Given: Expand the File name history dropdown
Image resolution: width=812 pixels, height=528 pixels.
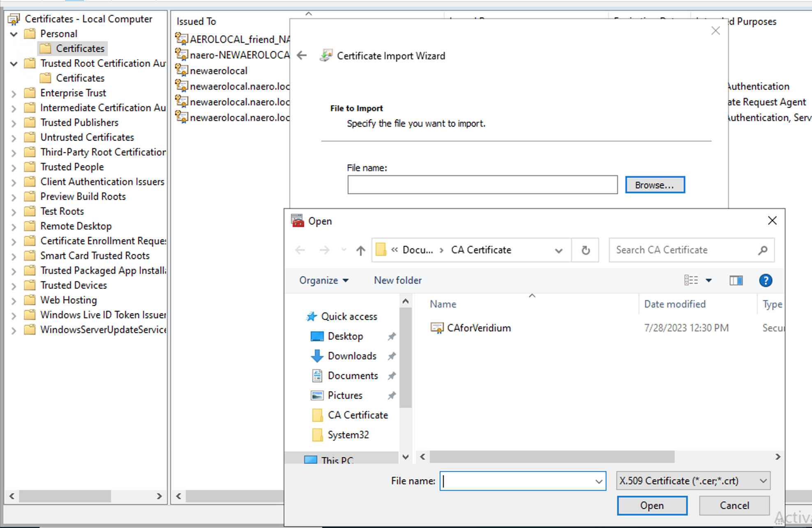Looking at the screenshot, I should [x=599, y=481].
